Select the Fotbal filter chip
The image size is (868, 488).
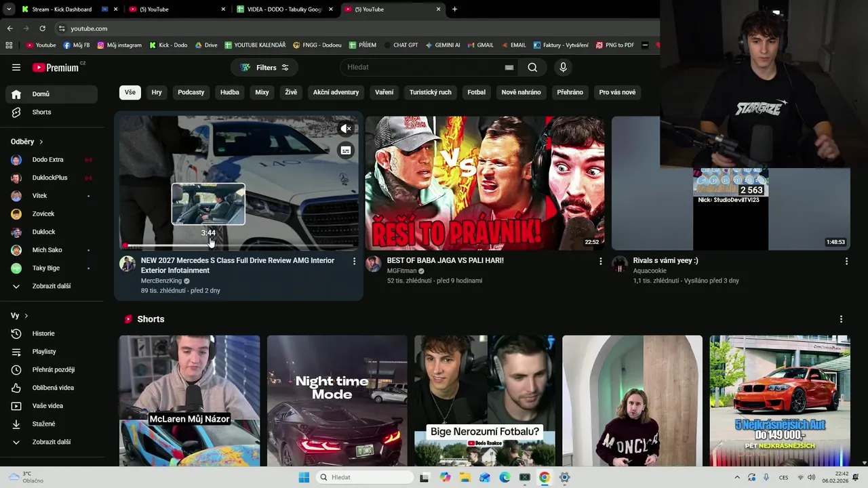point(477,92)
